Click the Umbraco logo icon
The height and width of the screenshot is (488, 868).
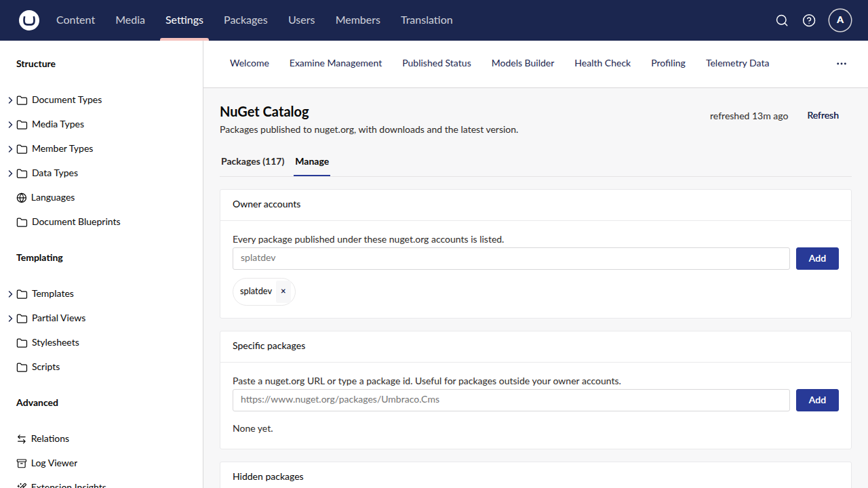point(29,20)
